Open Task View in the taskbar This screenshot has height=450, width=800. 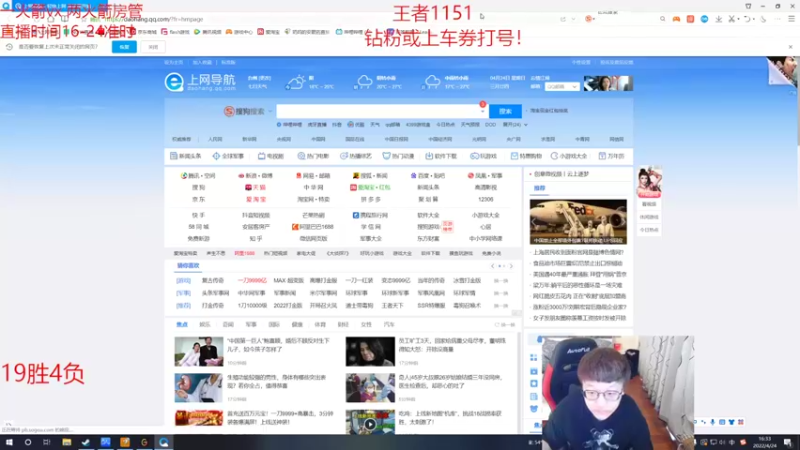(47, 442)
